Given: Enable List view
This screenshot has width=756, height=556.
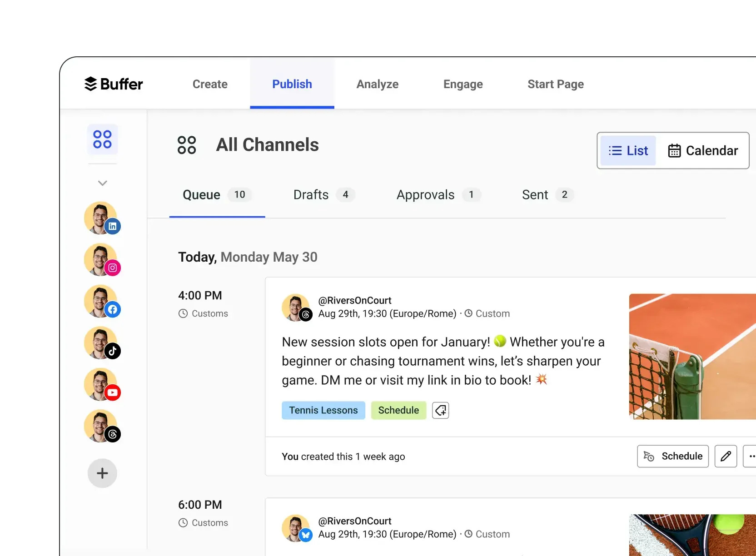Looking at the screenshot, I should click(x=628, y=150).
